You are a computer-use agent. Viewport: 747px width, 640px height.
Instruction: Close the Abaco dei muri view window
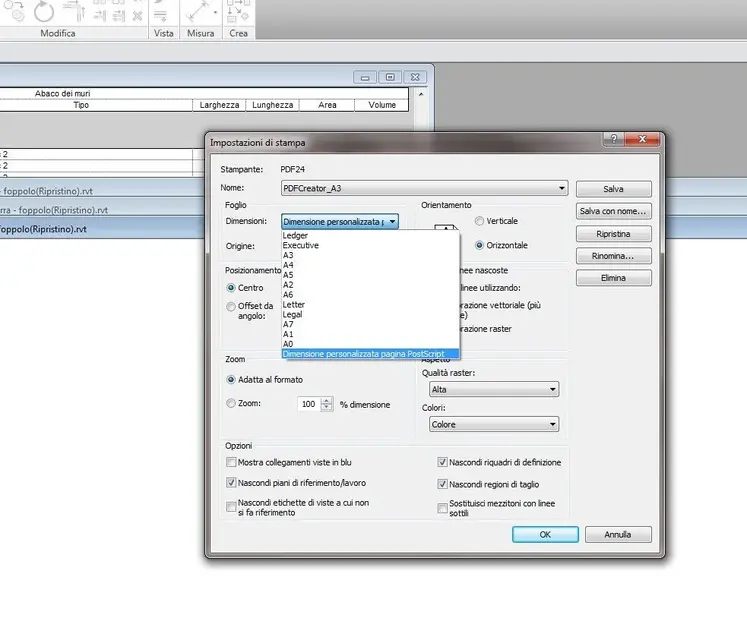415,77
